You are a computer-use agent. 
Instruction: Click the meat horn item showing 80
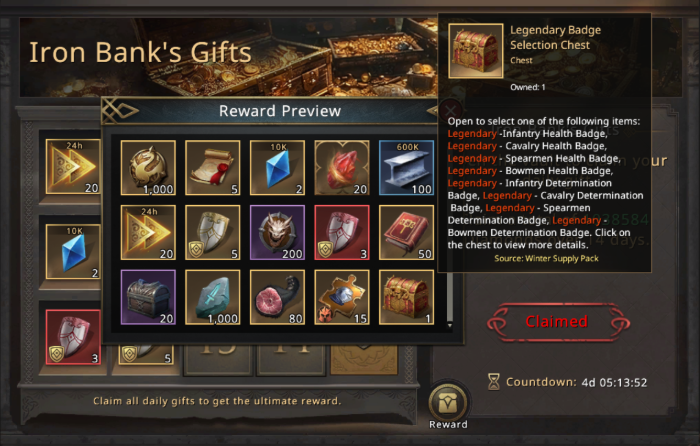coord(277,297)
